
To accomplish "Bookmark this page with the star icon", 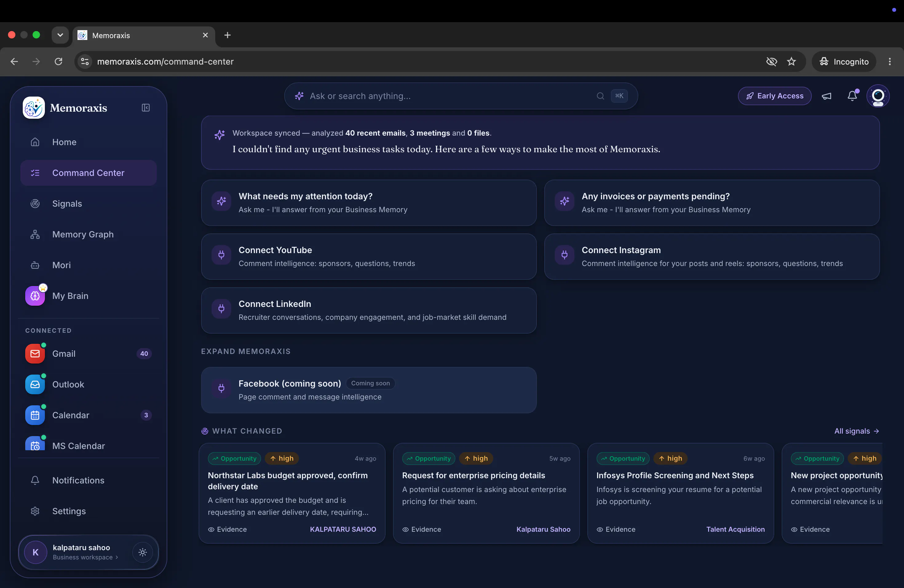I will pos(791,62).
